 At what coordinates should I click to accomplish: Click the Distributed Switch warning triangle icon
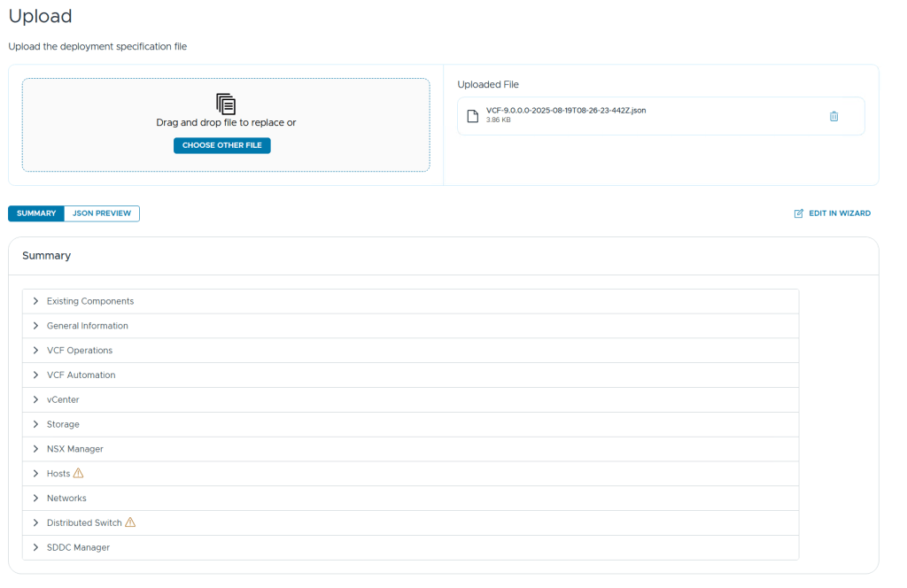click(130, 522)
